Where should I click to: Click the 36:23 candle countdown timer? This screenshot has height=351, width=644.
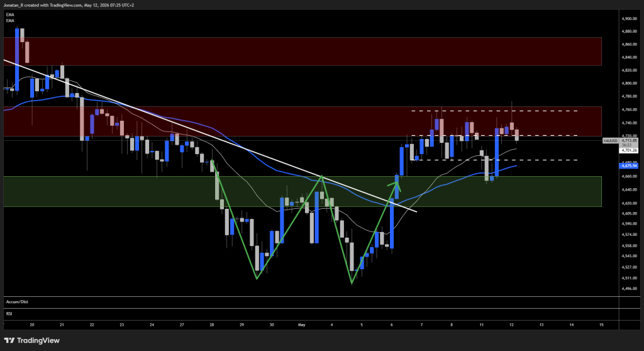626,145
